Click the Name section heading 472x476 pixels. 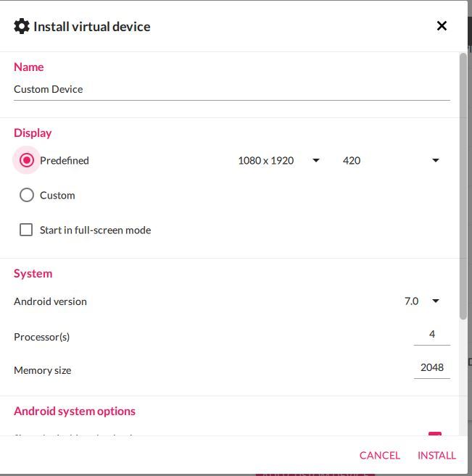pos(29,67)
